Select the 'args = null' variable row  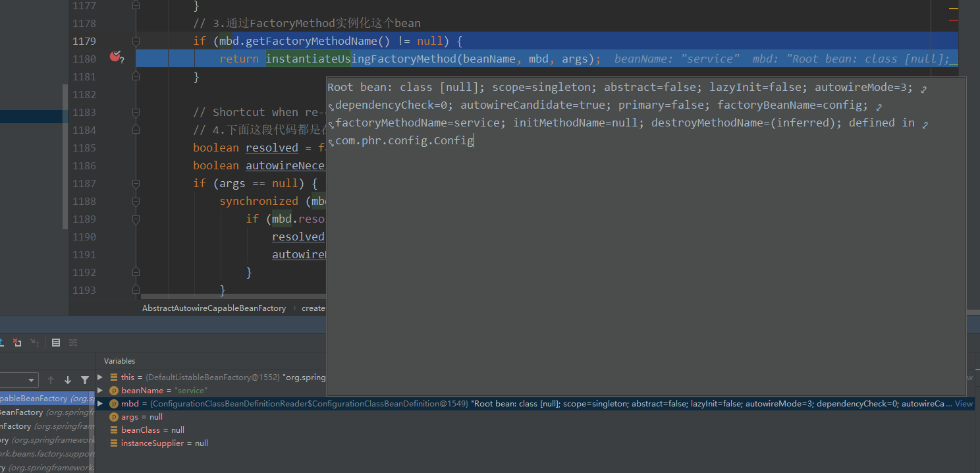coord(534,417)
